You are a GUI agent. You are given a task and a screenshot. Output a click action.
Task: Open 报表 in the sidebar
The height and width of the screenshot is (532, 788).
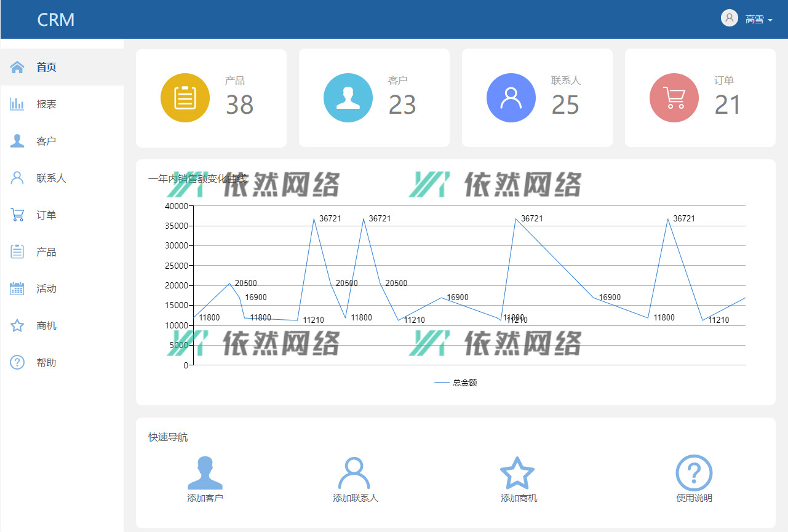click(46, 105)
